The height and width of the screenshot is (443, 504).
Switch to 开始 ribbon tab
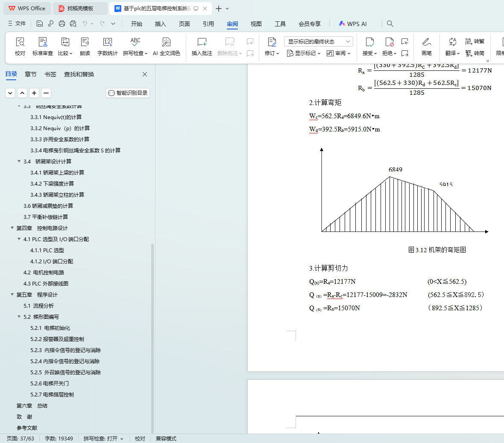pos(137,24)
